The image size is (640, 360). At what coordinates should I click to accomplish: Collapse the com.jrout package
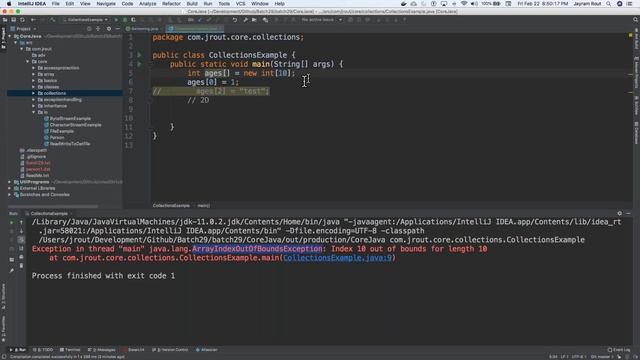point(22,49)
